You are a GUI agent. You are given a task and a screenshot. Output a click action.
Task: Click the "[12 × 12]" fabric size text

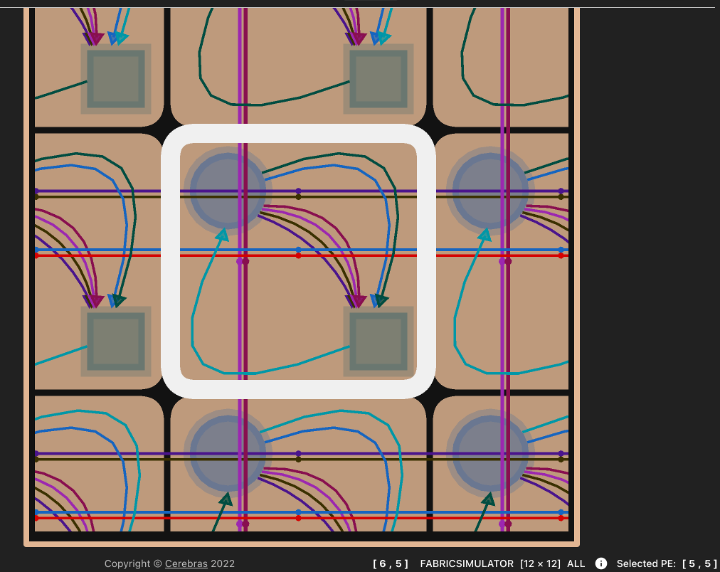[540, 564]
